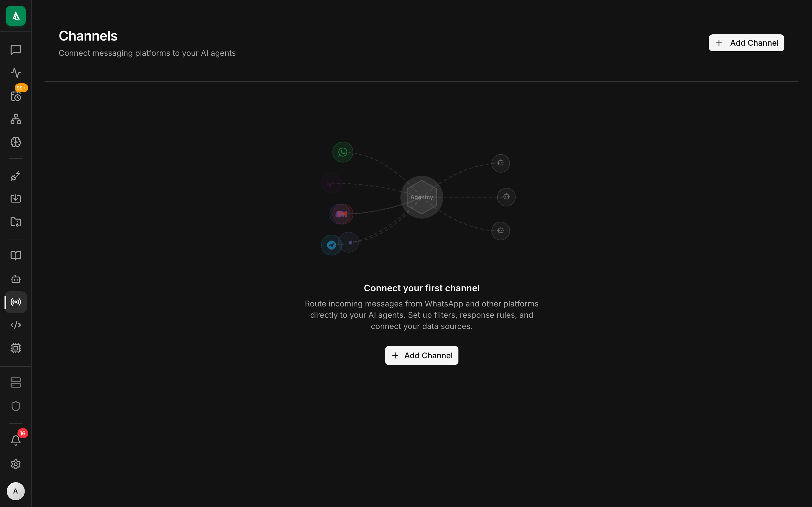Open the settings gear
Image resolution: width=812 pixels, height=507 pixels.
[16, 464]
